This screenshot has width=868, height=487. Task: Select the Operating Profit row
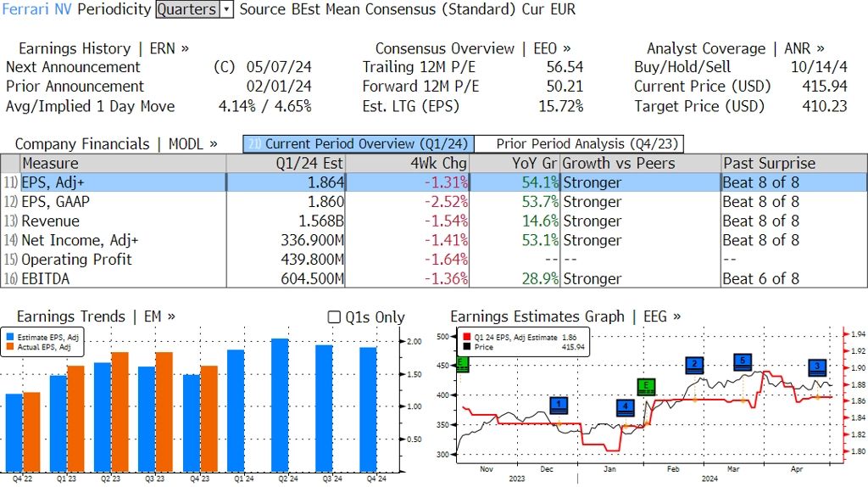click(433, 260)
